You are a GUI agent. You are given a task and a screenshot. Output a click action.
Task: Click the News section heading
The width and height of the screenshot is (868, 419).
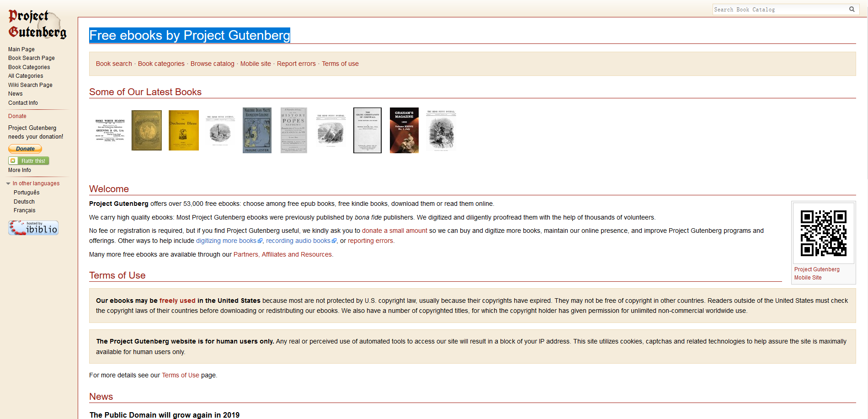[x=101, y=397]
